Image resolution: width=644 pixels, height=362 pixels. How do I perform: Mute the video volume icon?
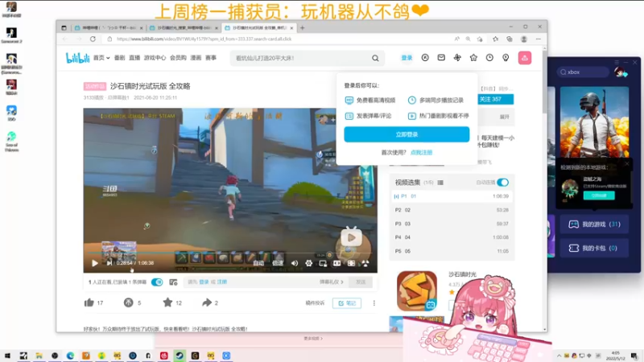[x=295, y=263]
